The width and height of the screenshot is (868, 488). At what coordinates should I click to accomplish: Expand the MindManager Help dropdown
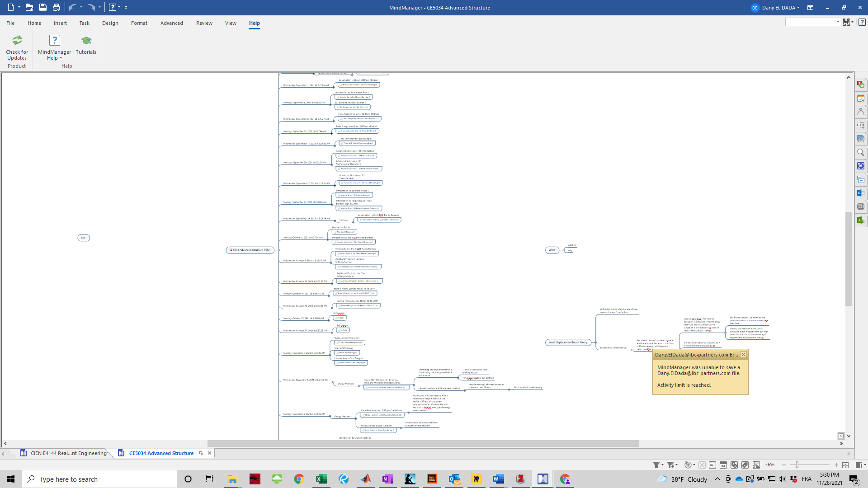tap(61, 58)
